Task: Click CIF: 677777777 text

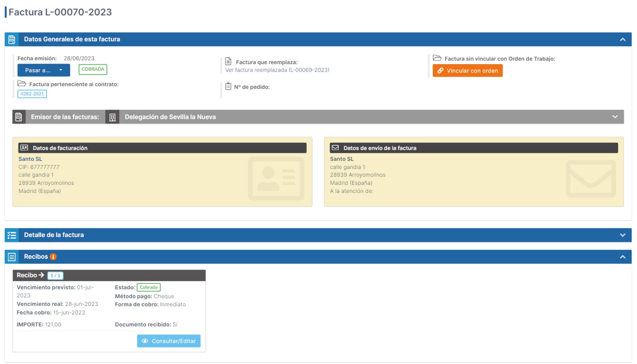Action: click(39, 167)
